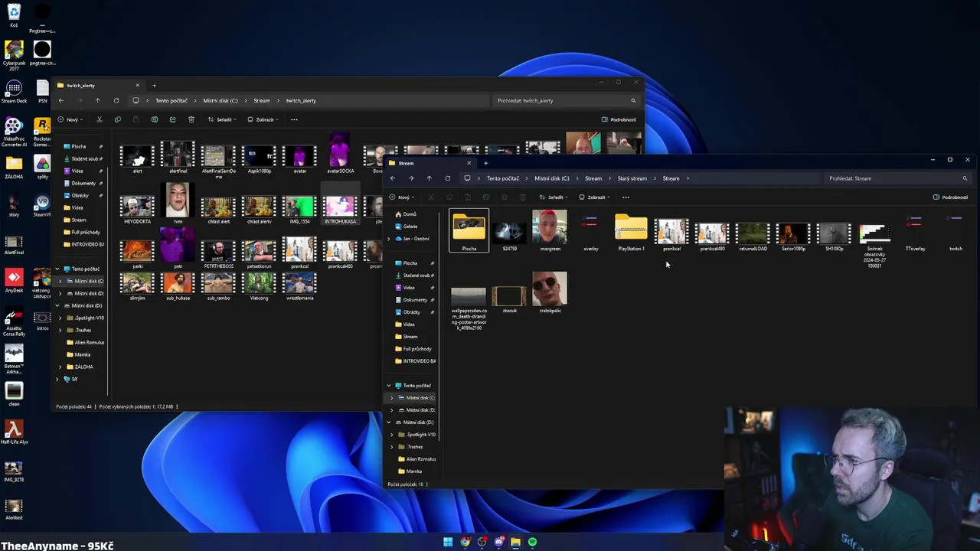Open Chrome from the taskbar
The height and width of the screenshot is (551, 980).
click(465, 542)
